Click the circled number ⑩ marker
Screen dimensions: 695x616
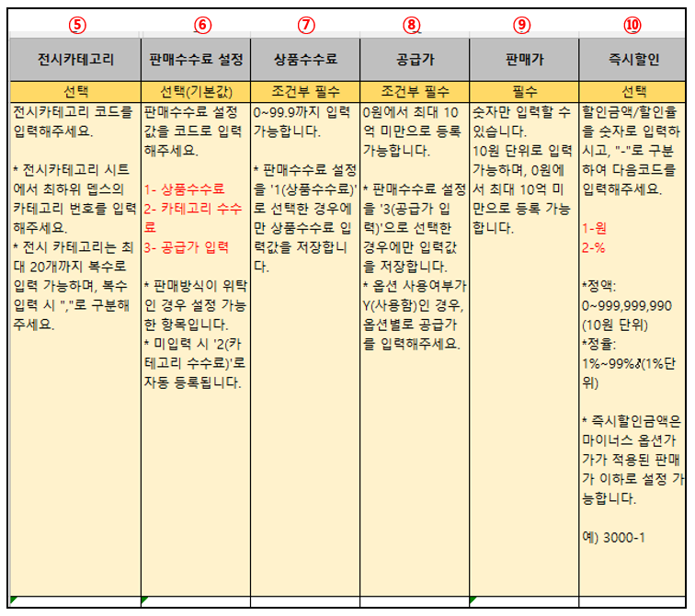pyautogui.click(x=632, y=25)
